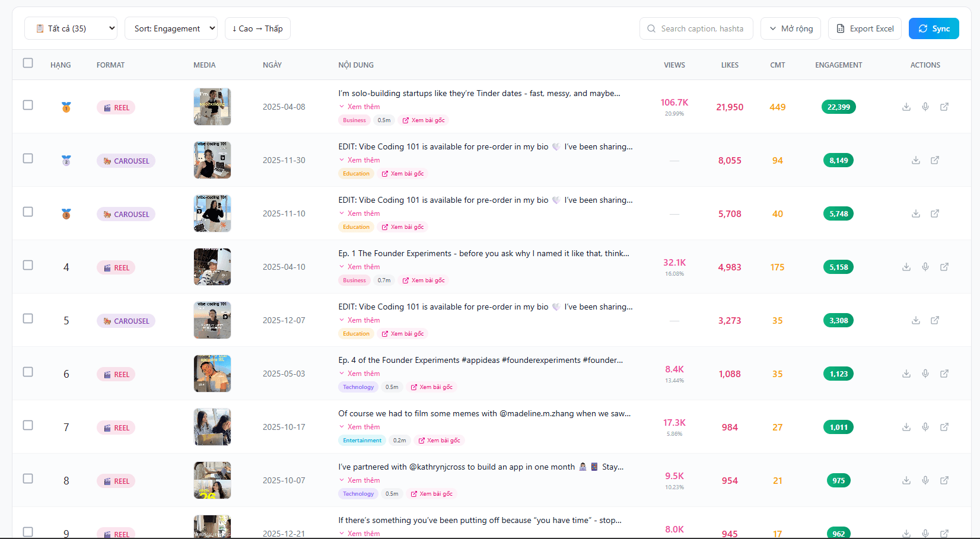
Task: Click the Export Excel button
Action: click(864, 28)
